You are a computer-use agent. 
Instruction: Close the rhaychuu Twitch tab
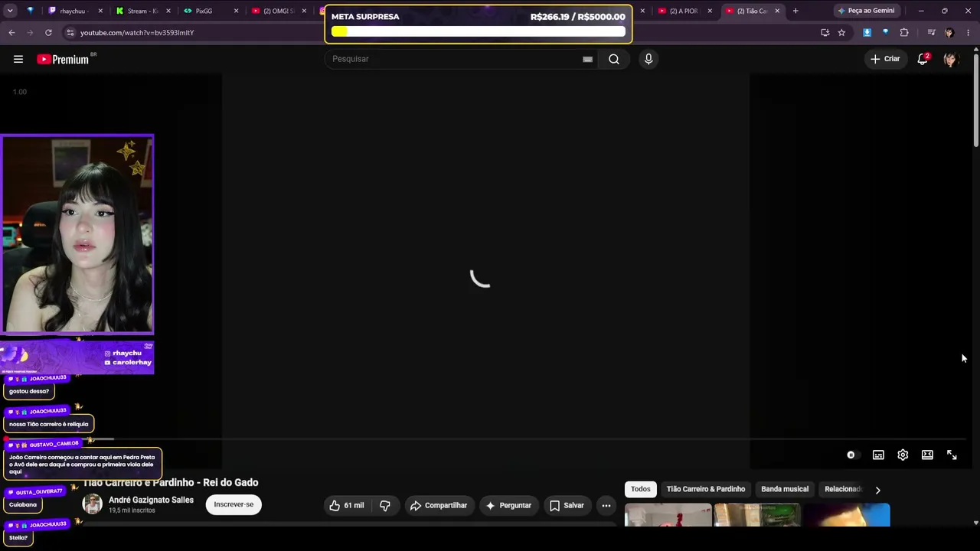click(101, 11)
